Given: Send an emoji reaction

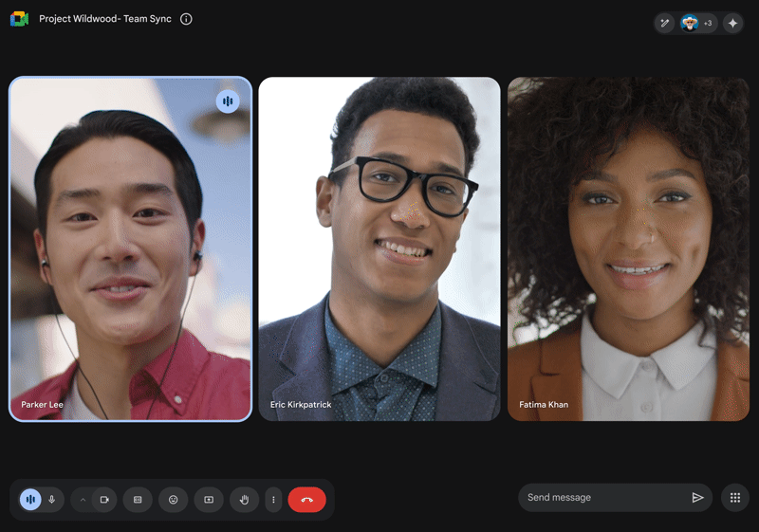Looking at the screenshot, I should [x=173, y=500].
